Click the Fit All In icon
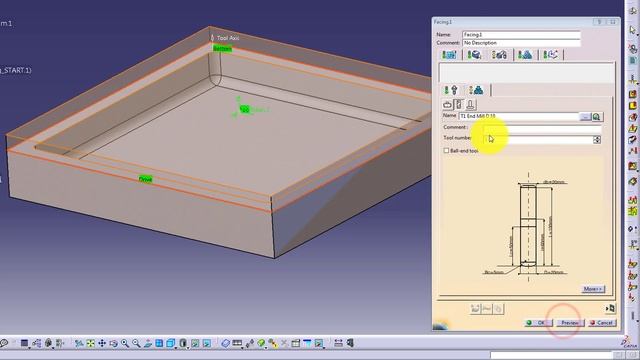The image size is (640, 360). (91, 344)
